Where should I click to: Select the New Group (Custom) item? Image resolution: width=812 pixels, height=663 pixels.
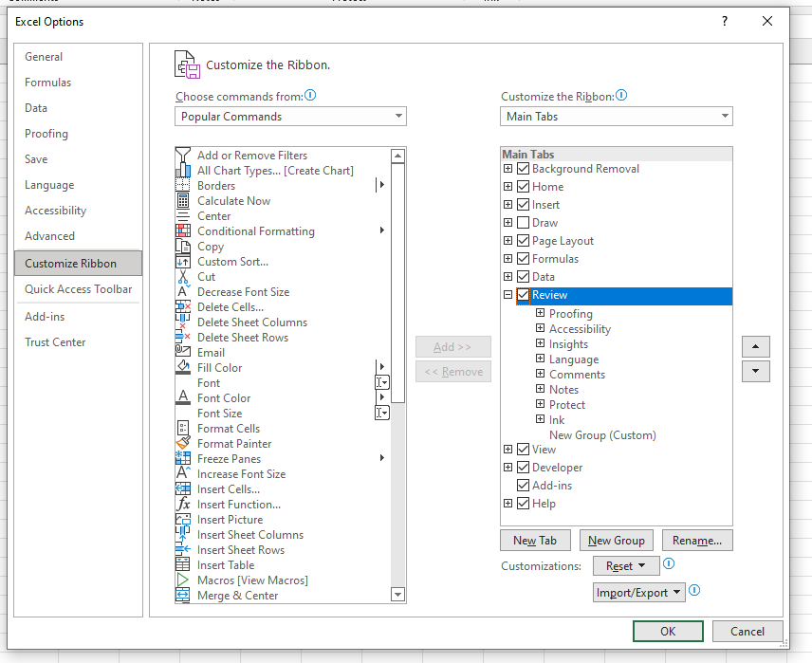[x=602, y=435]
